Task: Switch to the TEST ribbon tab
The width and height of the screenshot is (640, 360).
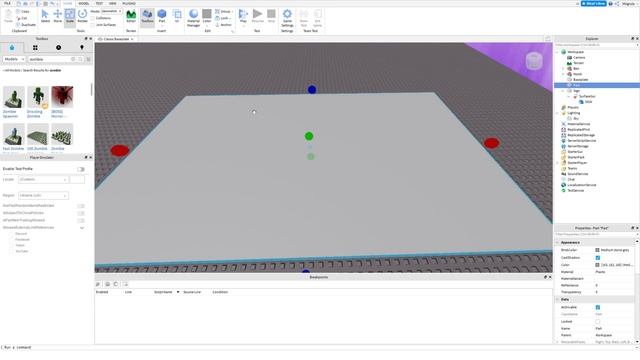Action: 99,3
